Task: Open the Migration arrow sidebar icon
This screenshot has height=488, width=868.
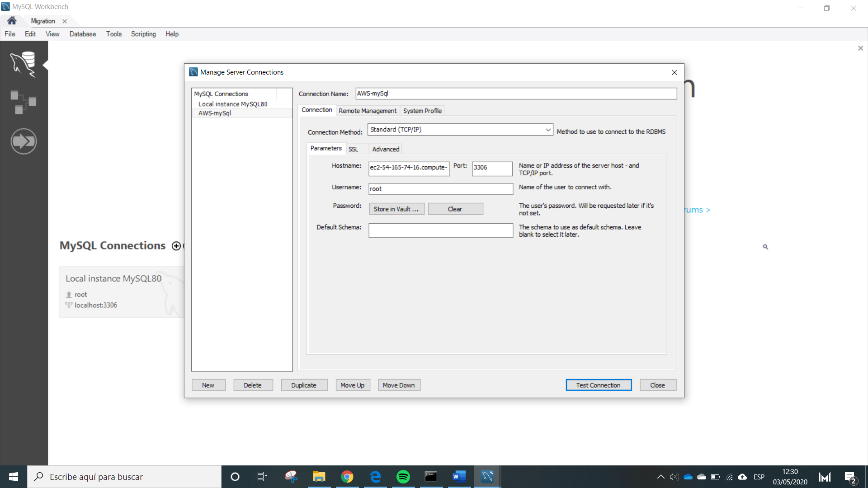Action: [24, 141]
